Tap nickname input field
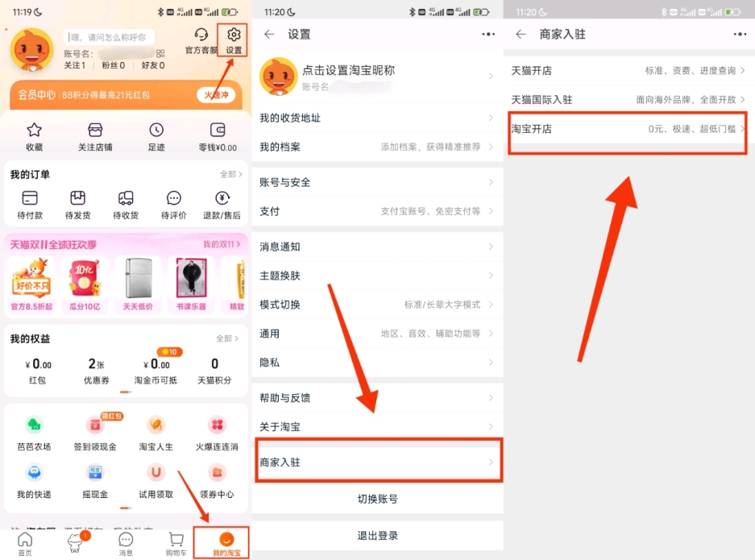This screenshot has height=560, width=755. point(110,37)
